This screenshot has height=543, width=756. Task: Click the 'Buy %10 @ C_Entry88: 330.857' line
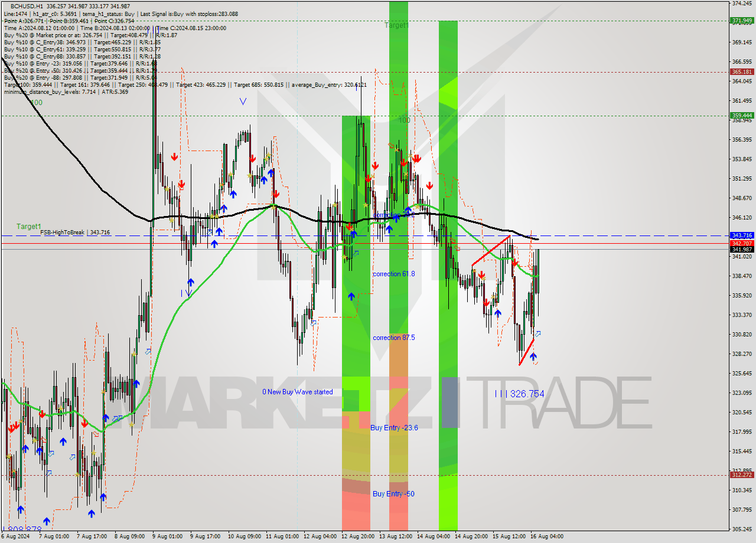coord(44,56)
